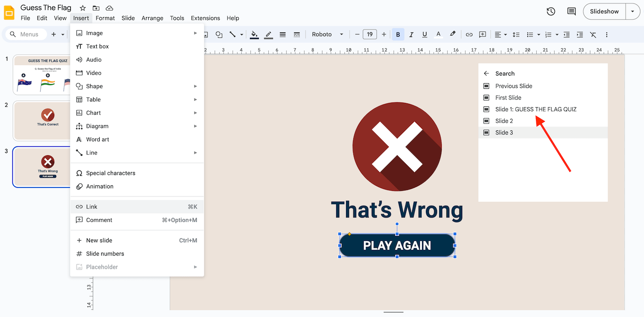
Task: Expand the line tool dropdown arrow
Action: (242, 34)
